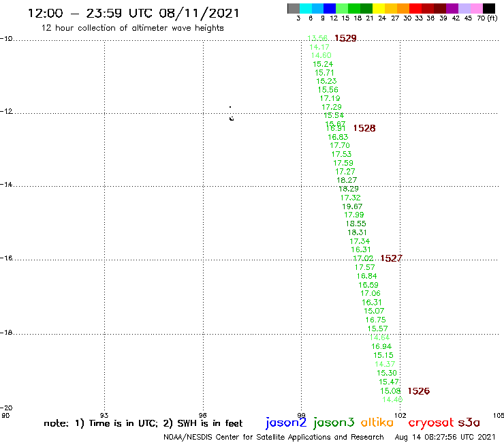Select the s3a satellite label
Viewport: 504px width, 443px height.
469,423
